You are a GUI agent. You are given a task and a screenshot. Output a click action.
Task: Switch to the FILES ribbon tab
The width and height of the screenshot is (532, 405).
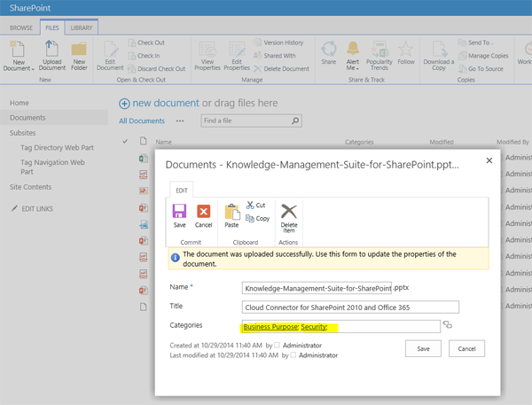[52, 27]
